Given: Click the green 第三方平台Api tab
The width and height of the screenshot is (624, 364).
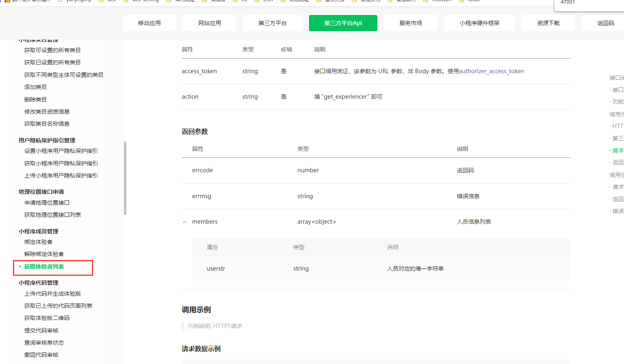Looking at the screenshot, I should (x=343, y=23).
